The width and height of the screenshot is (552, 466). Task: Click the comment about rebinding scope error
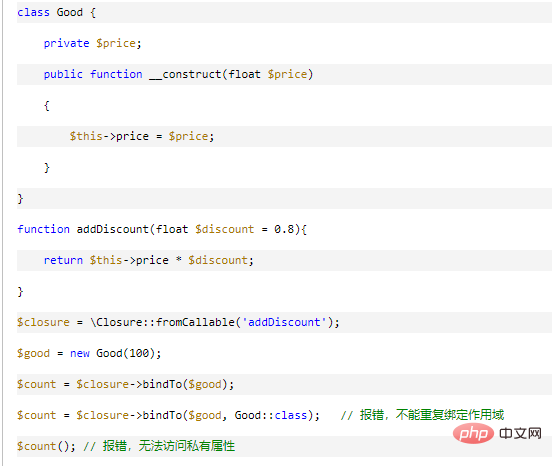(422, 415)
